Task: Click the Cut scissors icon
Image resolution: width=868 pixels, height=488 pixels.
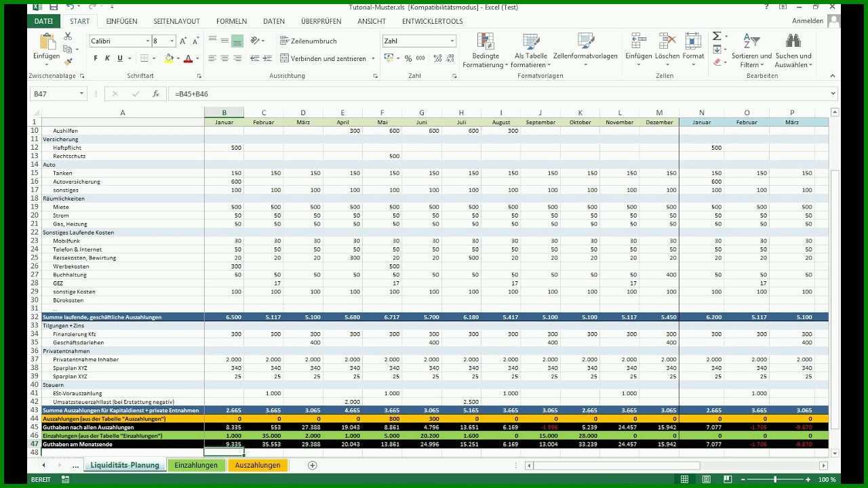Action: pyautogui.click(x=68, y=36)
